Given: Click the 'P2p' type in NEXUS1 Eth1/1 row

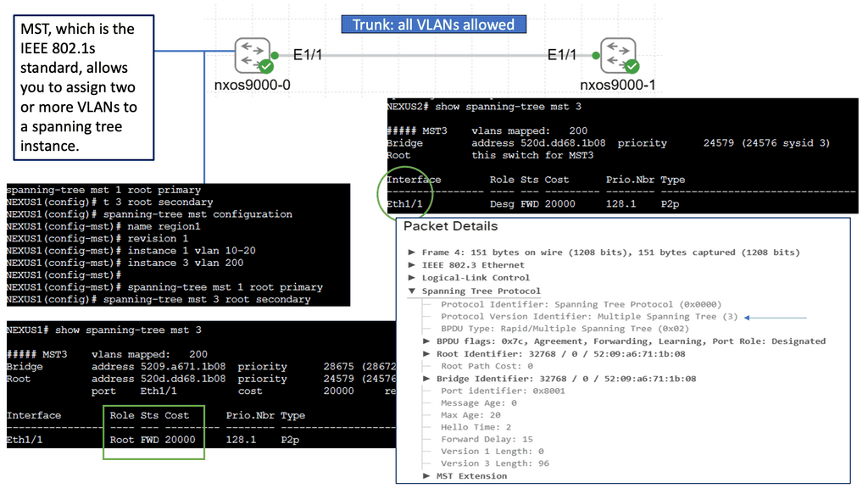Looking at the screenshot, I should [290, 440].
